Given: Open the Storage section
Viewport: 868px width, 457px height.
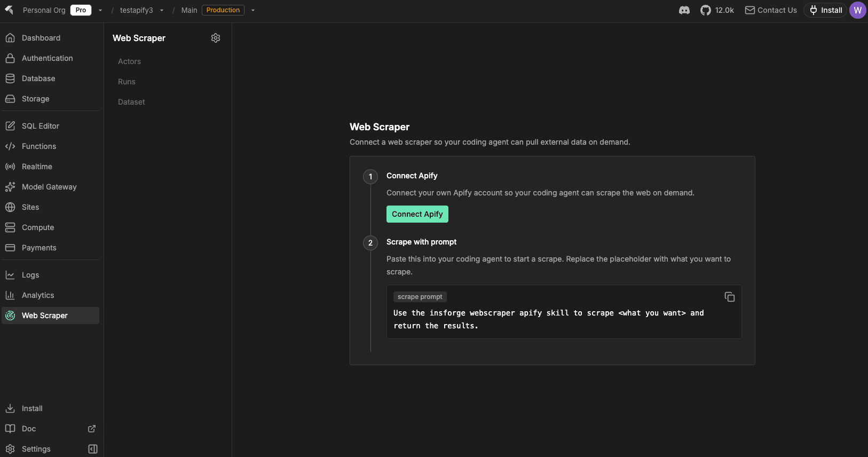Looking at the screenshot, I should (x=51, y=99).
